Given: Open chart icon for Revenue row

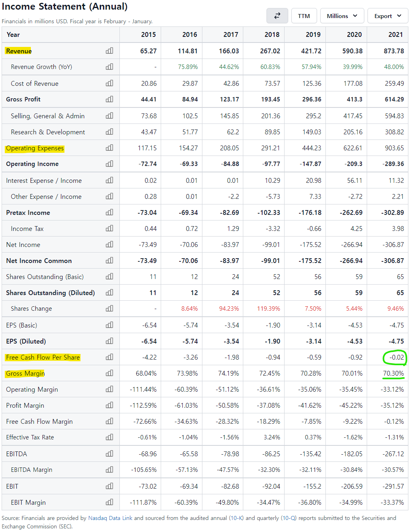Looking at the screenshot, I should [x=109, y=51].
